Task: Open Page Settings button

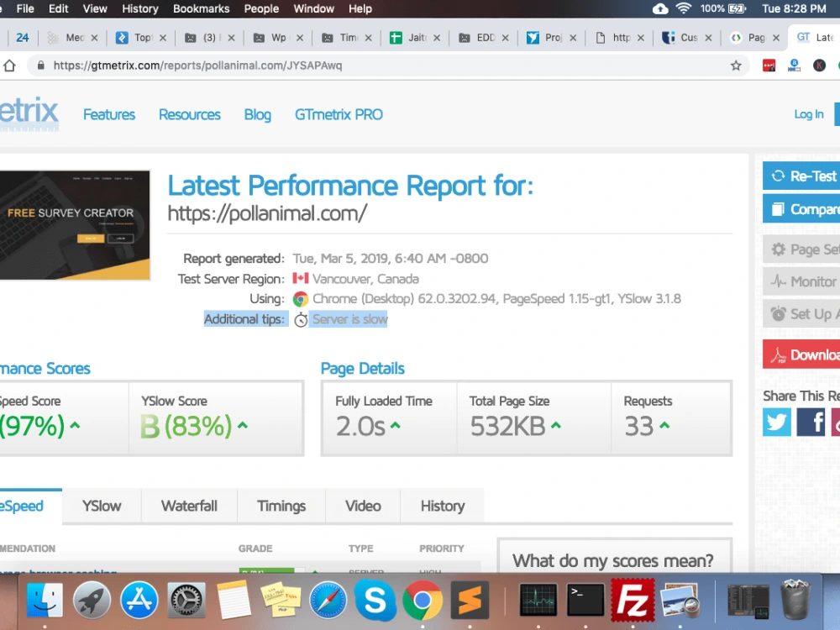Action: tap(801, 249)
